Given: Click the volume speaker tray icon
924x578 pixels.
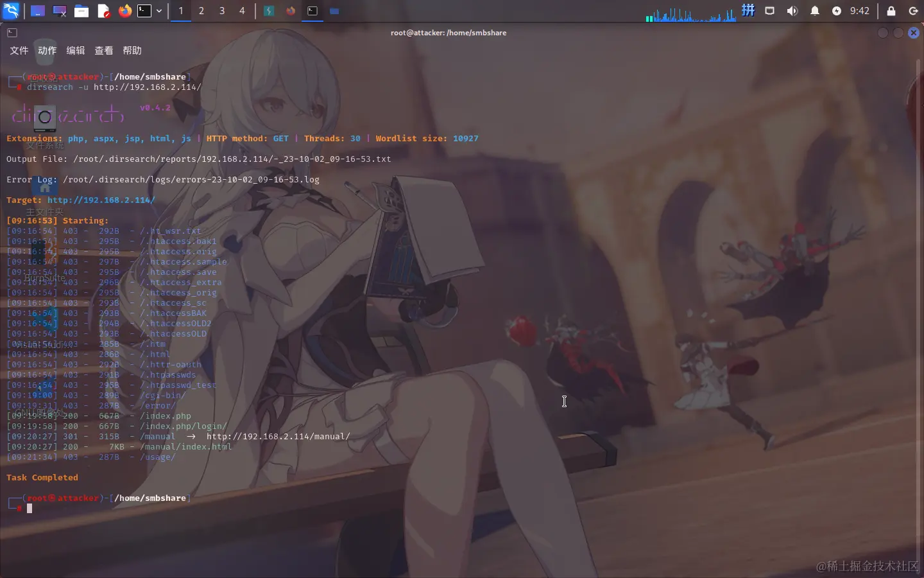Looking at the screenshot, I should click(792, 11).
